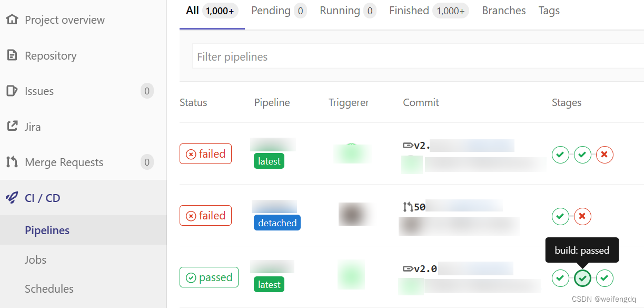644x308 pixels.
Task: Select the Project overview icon in sidebar
Action: pos(12,20)
